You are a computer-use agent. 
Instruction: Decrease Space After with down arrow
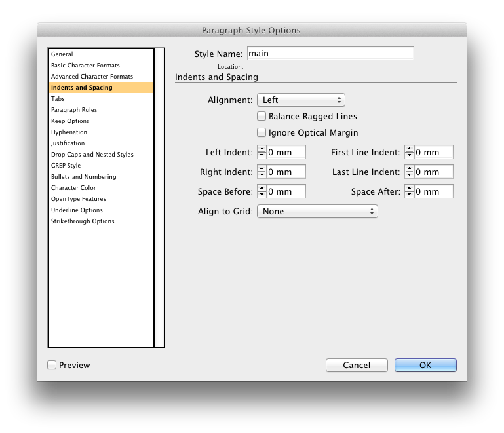[x=409, y=195]
